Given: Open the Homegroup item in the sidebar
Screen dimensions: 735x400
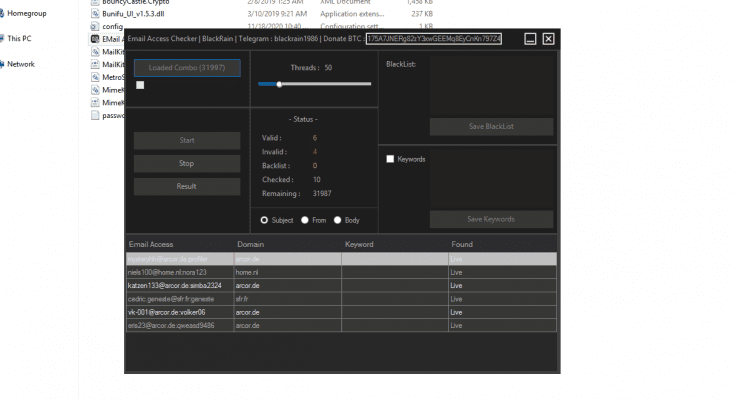Looking at the screenshot, I should pyautogui.click(x=27, y=14).
